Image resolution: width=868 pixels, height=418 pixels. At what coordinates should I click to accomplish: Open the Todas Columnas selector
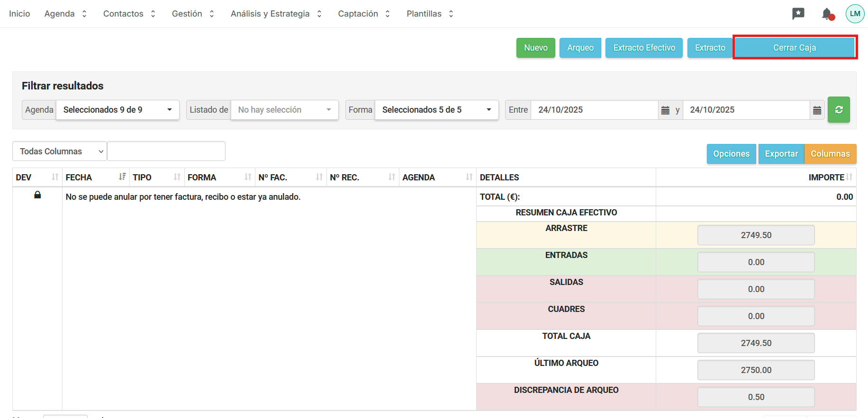(x=60, y=151)
